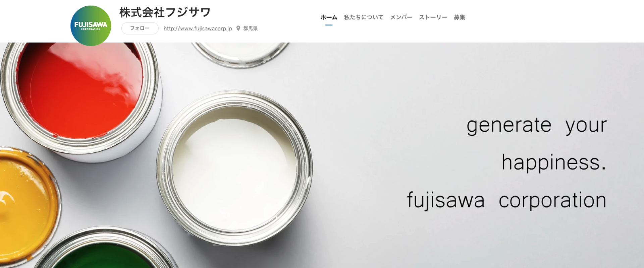The width and height of the screenshot is (644, 268).
Task: Click the round FUJISAWA Corporation logo
Action: [x=91, y=25]
